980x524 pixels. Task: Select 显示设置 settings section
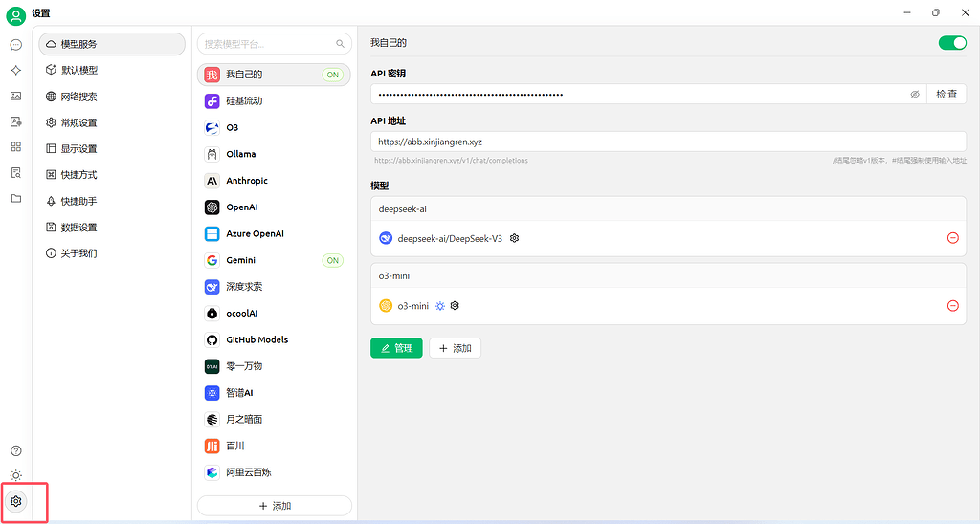coord(112,148)
